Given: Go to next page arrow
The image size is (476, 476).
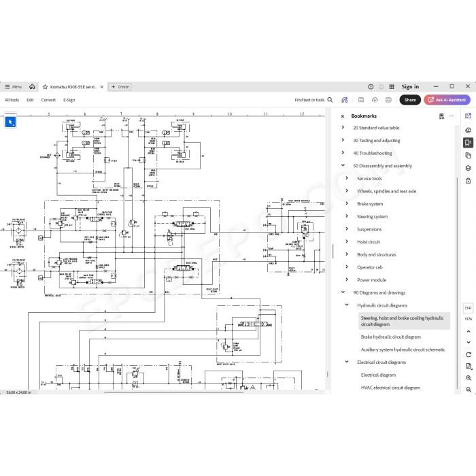Looking at the screenshot, I should (x=469, y=343).
